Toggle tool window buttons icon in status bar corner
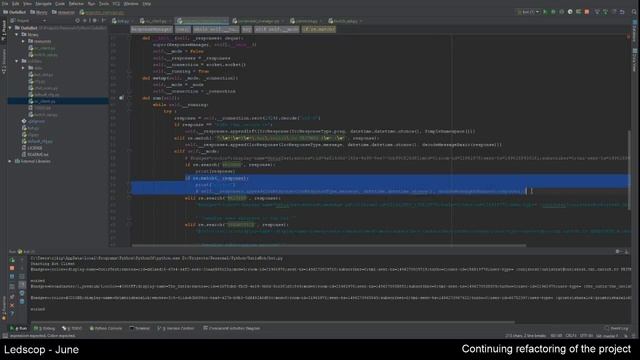Viewport: 640px width, 360px height. coord(4,336)
